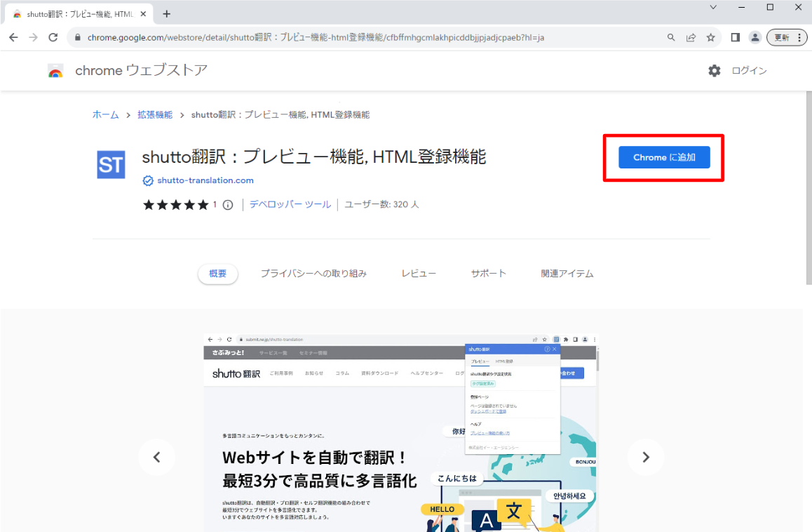Select the shutto翻訳 browser tab
Viewport: 812px width, 532px height.
(x=79, y=14)
